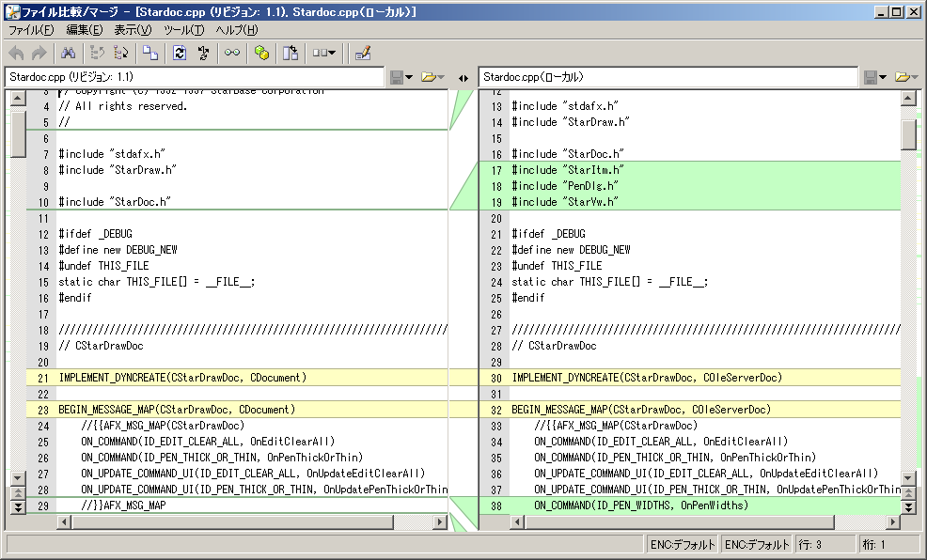Click right pane horizontal scrollbar left arrow
Image resolution: width=927 pixels, height=560 pixels.
click(517, 521)
